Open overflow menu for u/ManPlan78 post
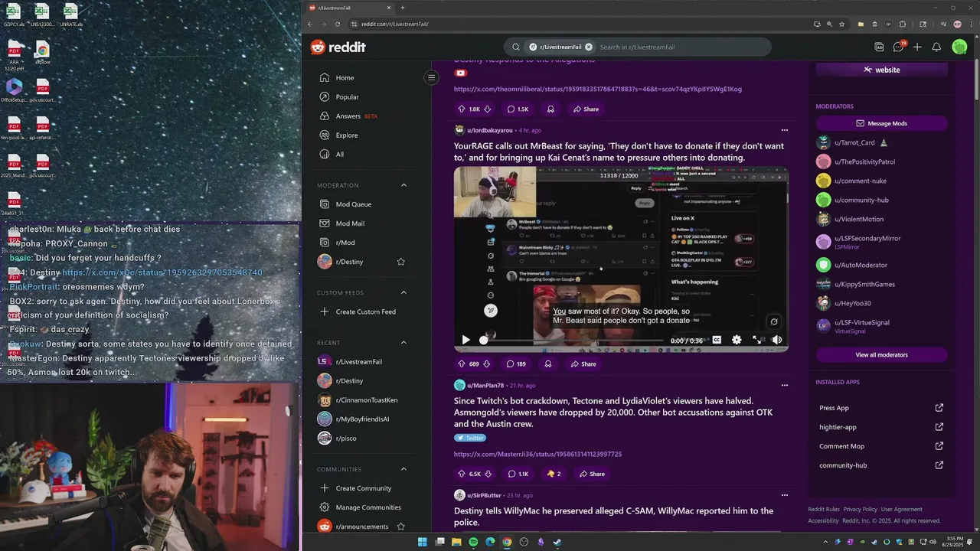The height and width of the screenshot is (551, 980). [784, 385]
